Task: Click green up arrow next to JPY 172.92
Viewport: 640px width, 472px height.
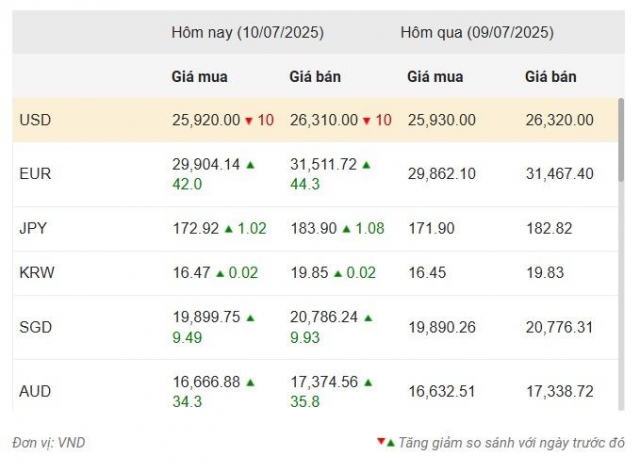Action: pos(229,229)
